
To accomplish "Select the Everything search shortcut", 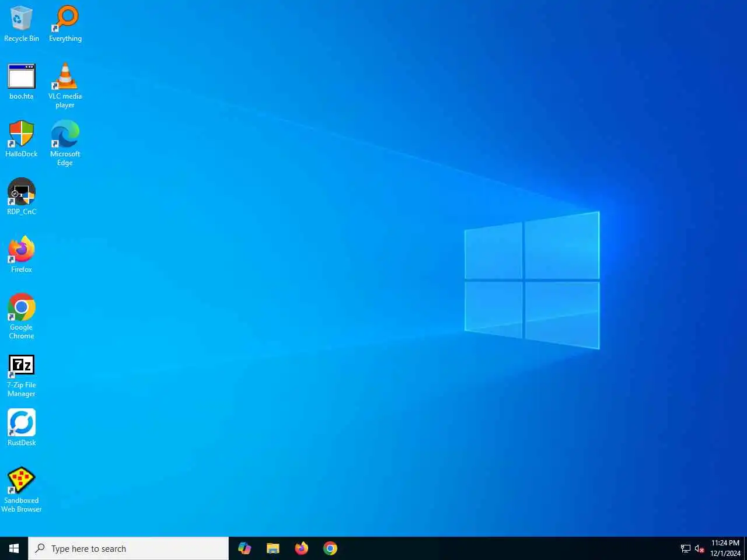I will pyautogui.click(x=65, y=24).
